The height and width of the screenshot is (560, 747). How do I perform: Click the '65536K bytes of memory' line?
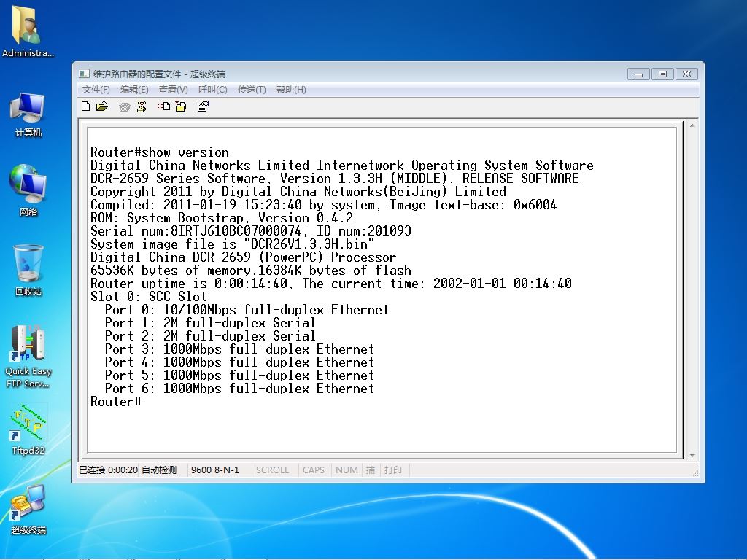click(251, 271)
